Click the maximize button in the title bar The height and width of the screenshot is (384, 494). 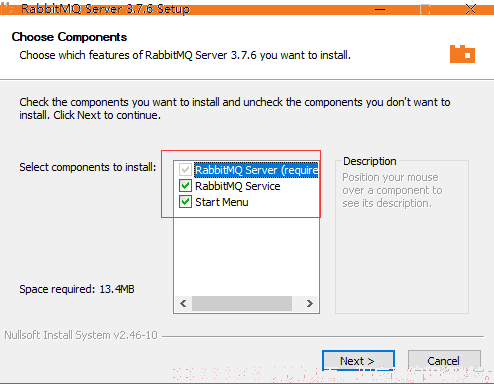[425, 9]
